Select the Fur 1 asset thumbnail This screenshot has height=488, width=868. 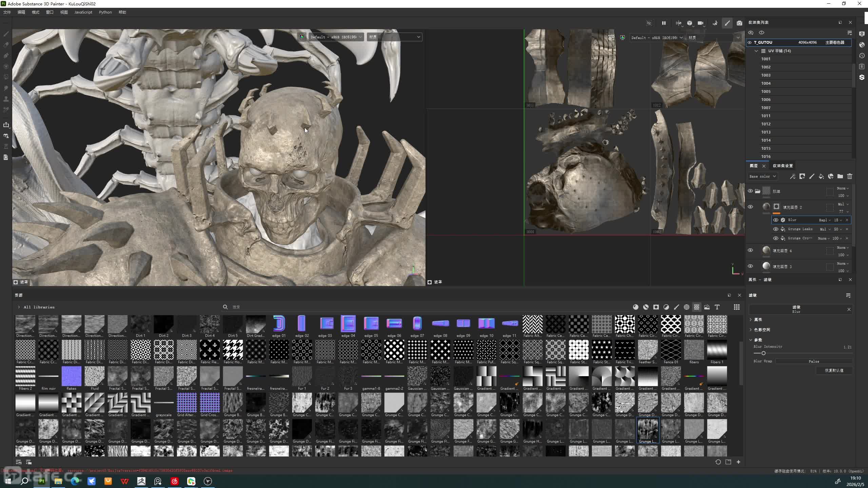[x=302, y=376]
